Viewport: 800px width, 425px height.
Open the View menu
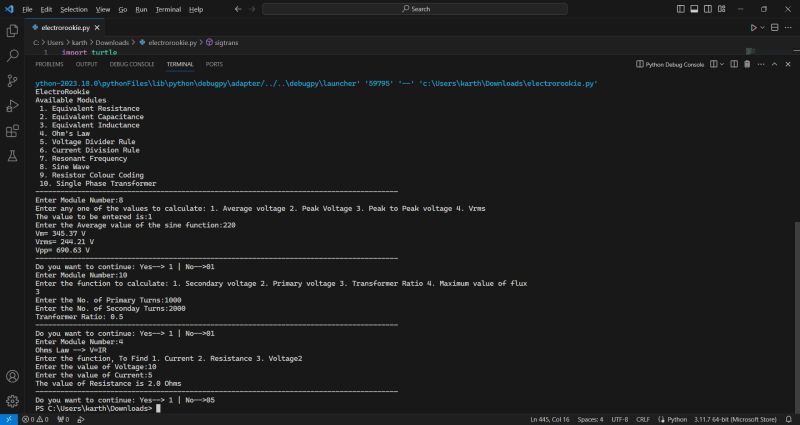(x=103, y=9)
